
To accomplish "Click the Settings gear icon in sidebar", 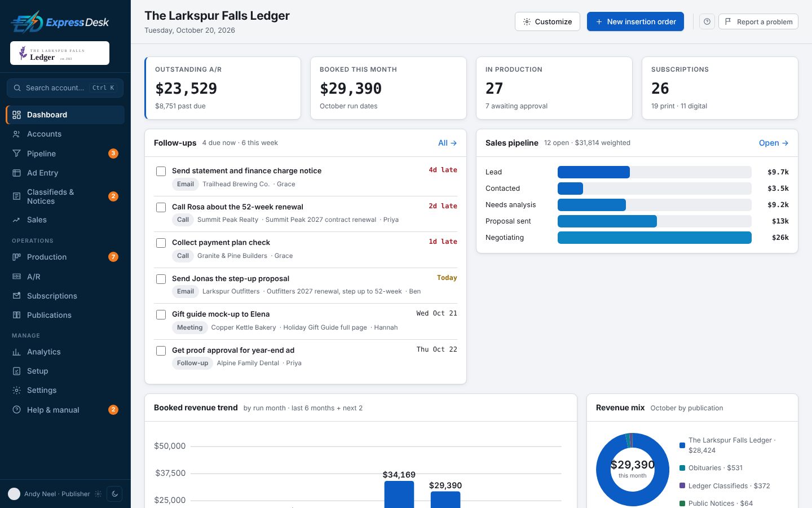I will (16, 390).
